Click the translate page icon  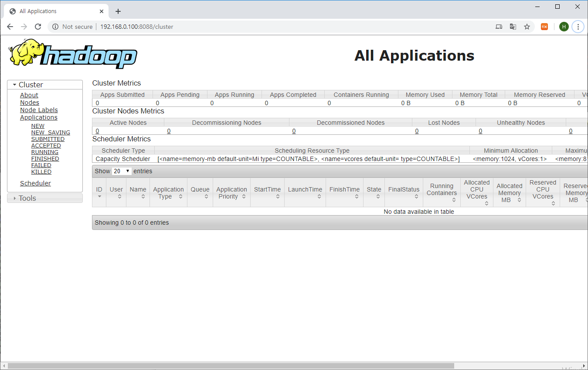[513, 27]
